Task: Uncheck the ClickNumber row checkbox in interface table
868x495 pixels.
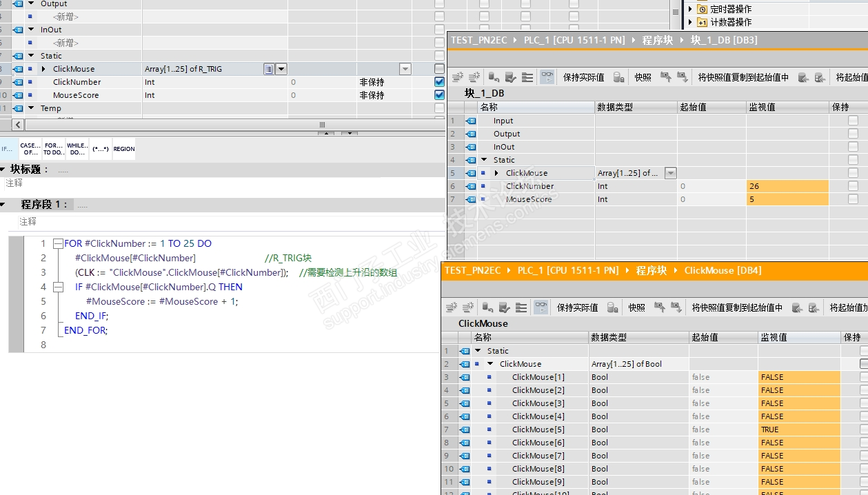Action: coord(439,82)
